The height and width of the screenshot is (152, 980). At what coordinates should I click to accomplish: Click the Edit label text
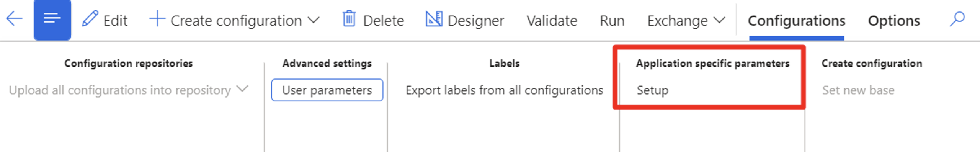tap(115, 21)
